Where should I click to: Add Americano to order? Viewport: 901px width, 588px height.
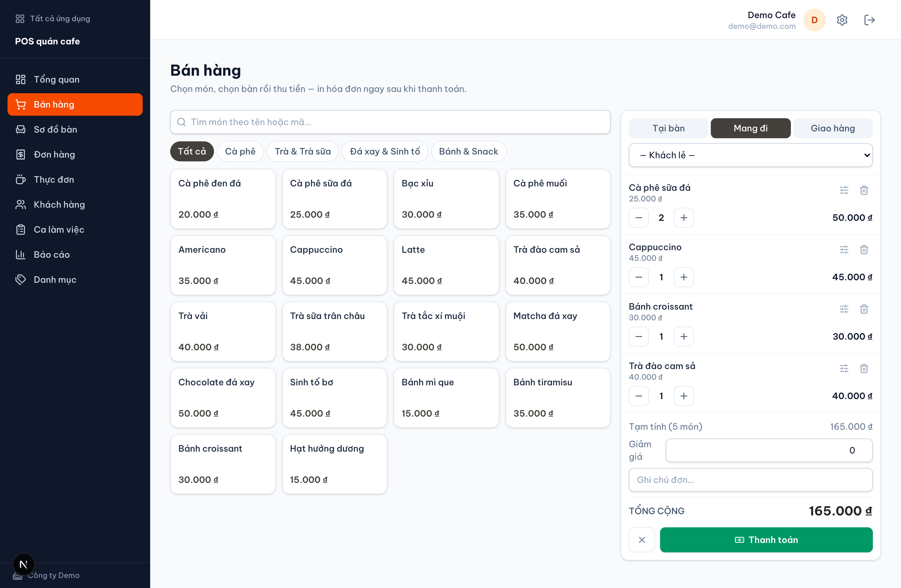pos(223,265)
